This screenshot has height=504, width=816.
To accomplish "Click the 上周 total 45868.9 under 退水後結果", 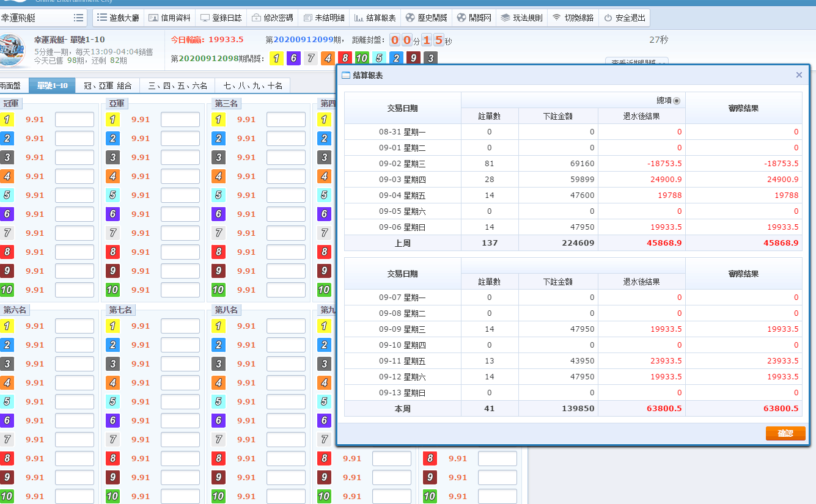I will coord(666,243).
